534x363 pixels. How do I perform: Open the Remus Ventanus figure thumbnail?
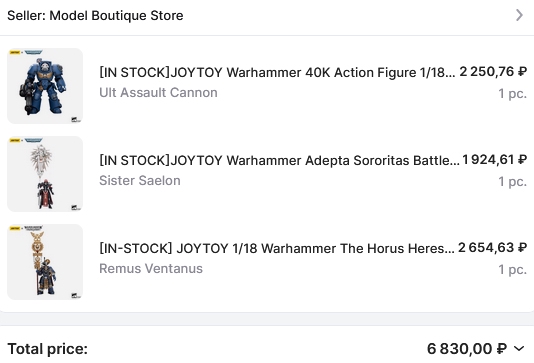coord(45,262)
